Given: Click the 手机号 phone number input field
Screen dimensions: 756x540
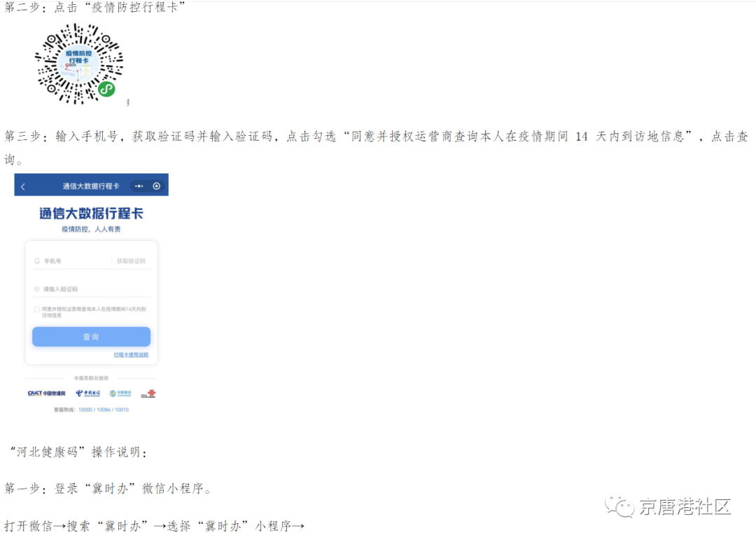Looking at the screenshot, I should [72, 261].
